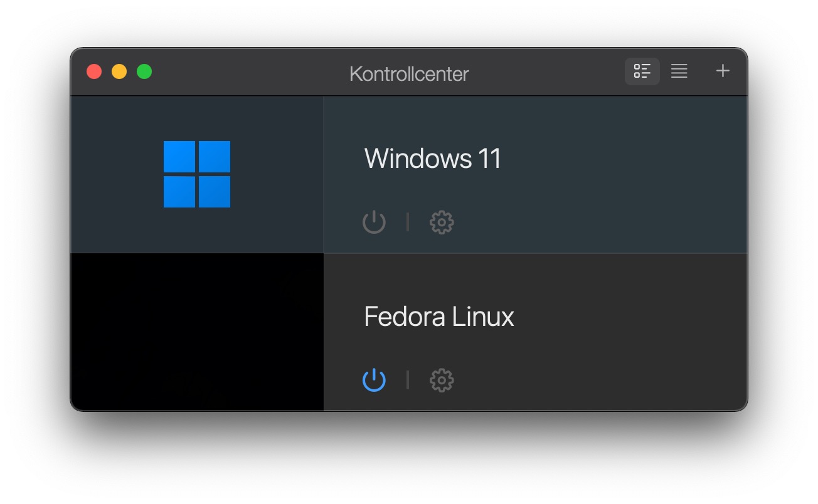This screenshot has width=818, height=504.
Task: Minimize Kontrollcenter with the yellow button
Action: 119,71
